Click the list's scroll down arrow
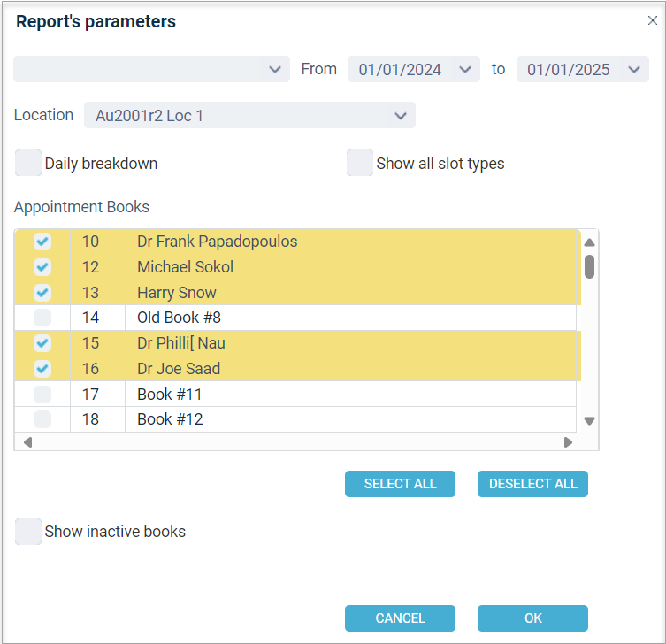Image resolution: width=666 pixels, height=644 pixels. [x=589, y=420]
